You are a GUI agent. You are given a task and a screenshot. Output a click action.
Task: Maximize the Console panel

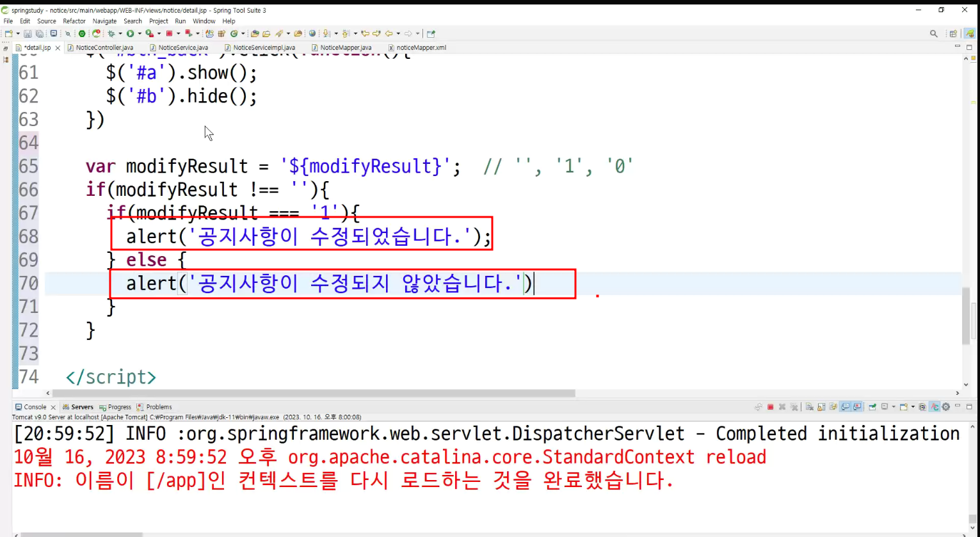pyautogui.click(x=969, y=406)
